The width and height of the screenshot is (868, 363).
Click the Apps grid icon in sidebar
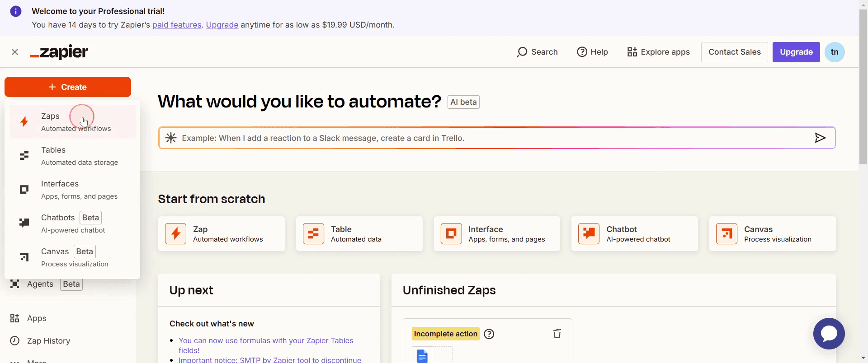tap(15, 318)
